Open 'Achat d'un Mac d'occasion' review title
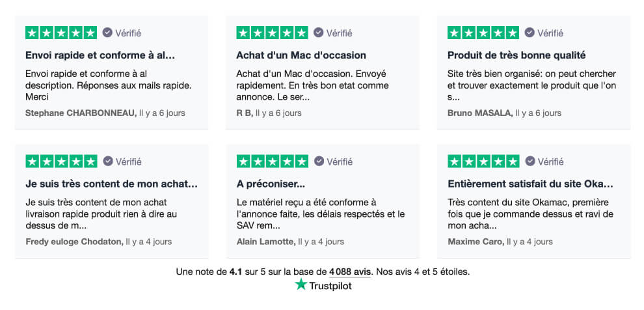 coord(301,55)
